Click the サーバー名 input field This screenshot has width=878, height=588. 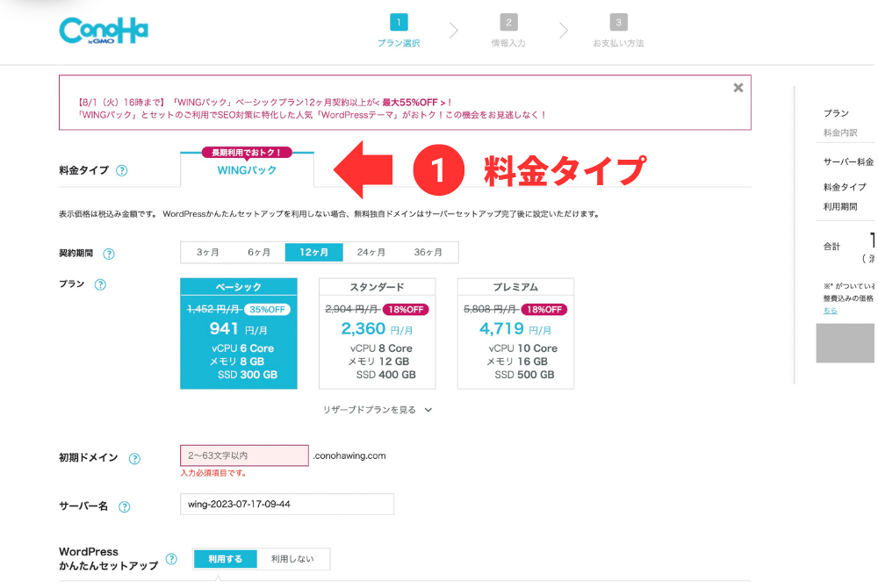coord(287,505)
